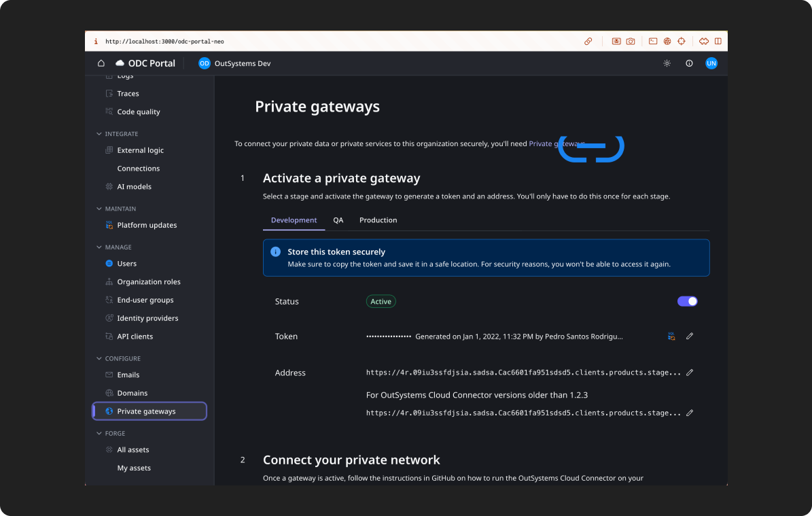
Task: Click the AI models sidebar icon
Action: (x=109, y=186)
